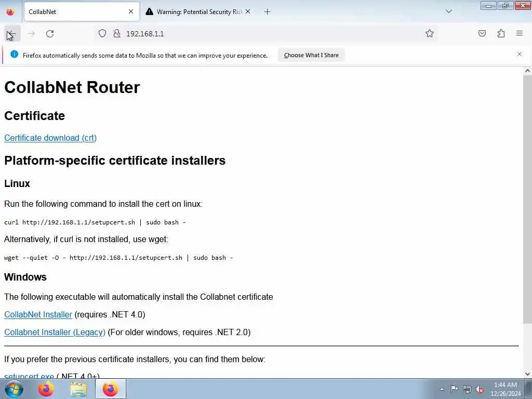Click the insecure connection padlock icon
The width and height of the screenshot is (532, 399).
117,33
